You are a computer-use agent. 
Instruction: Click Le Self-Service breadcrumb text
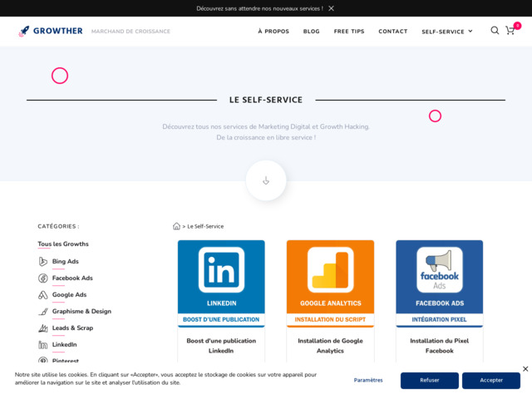(205, 226)
